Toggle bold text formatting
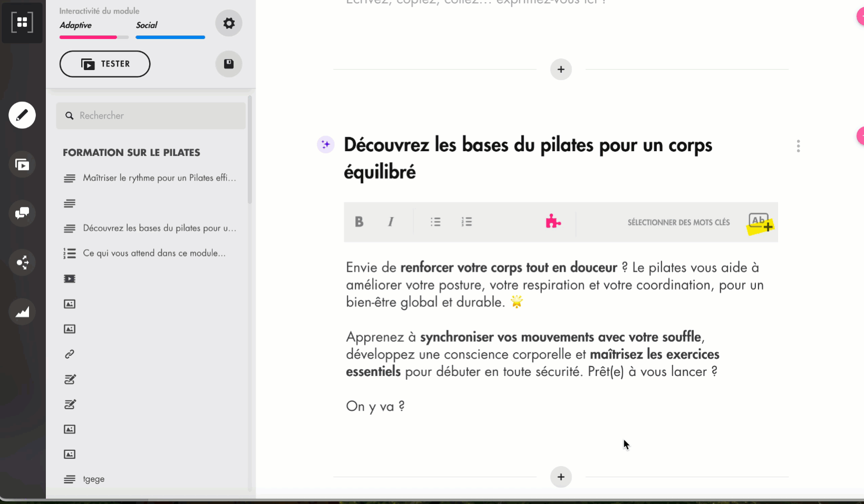This screenshot has height=504, width=864. (x=359, y=222)
